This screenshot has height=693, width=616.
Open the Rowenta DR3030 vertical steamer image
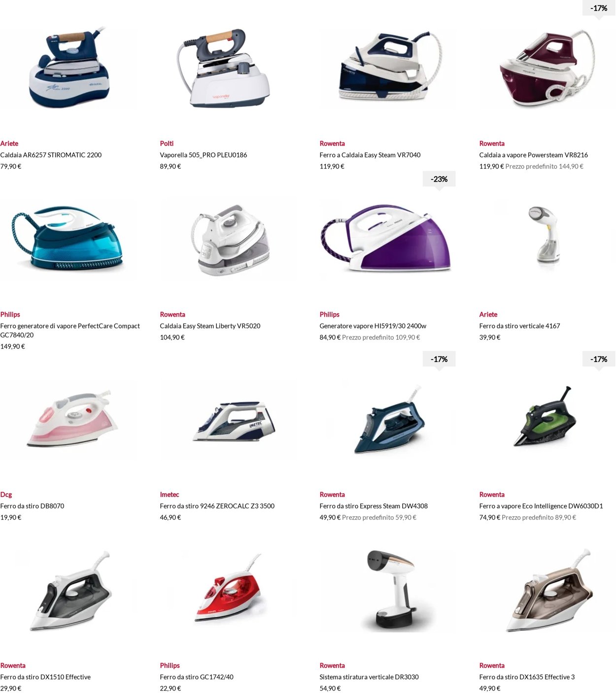tap(387, 591)
